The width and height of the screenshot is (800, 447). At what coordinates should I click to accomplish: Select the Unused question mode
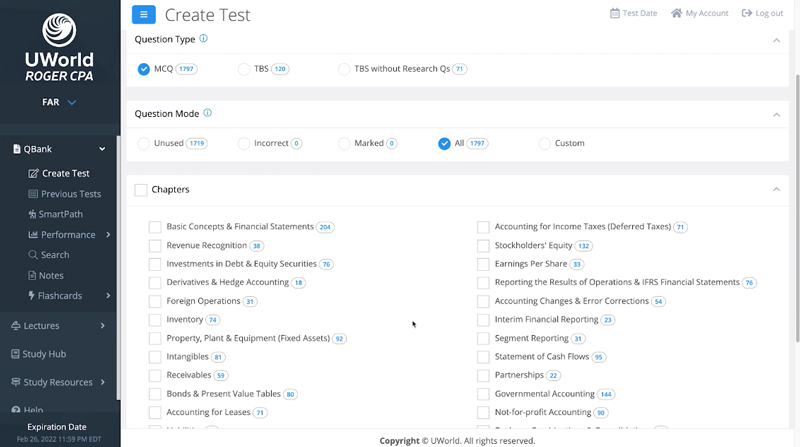[144, 143]
